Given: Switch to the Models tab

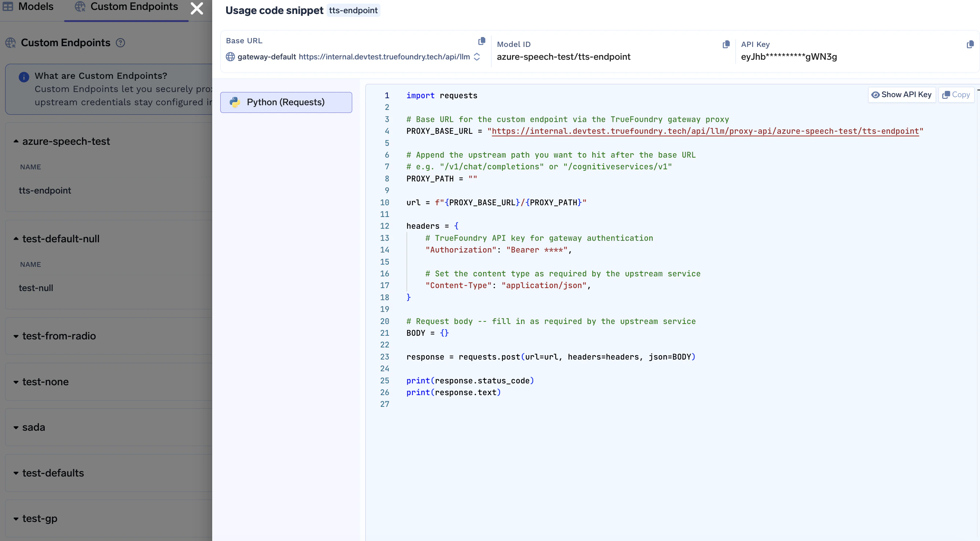Looking at the screenshot, I should [36, 6].
